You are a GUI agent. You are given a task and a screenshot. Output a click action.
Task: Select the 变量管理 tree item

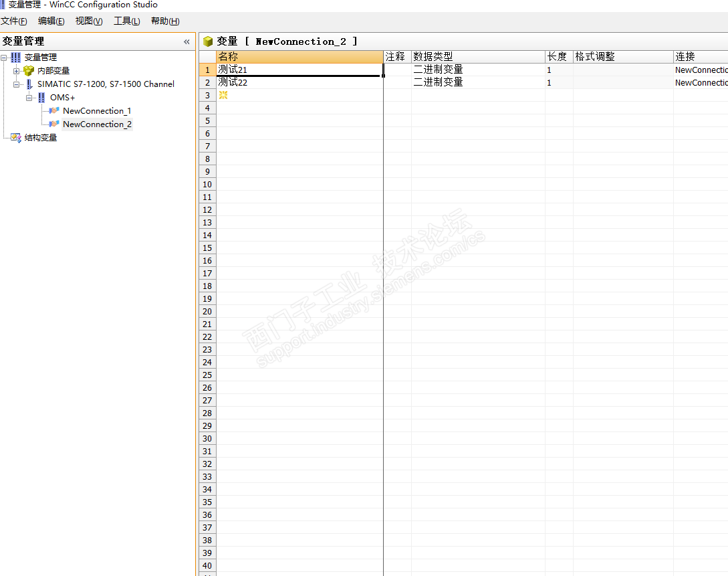pos(40,58)
